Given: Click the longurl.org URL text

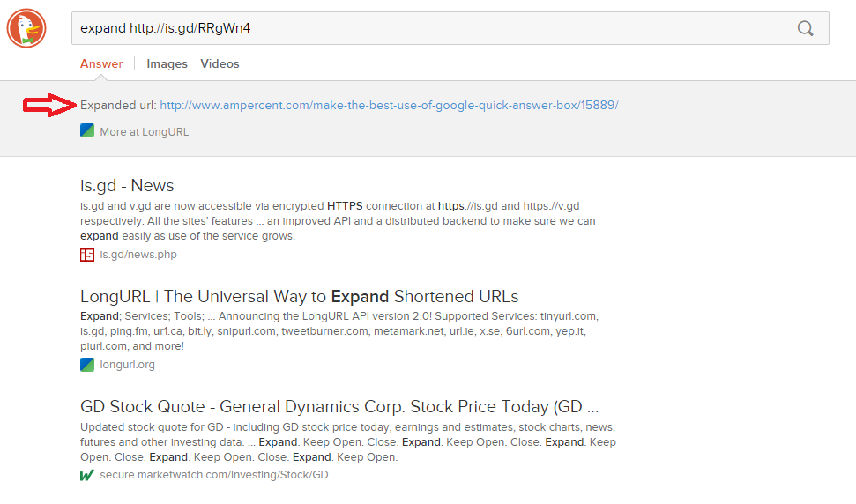Looking at the screenshot, I should tap(127, 365).
